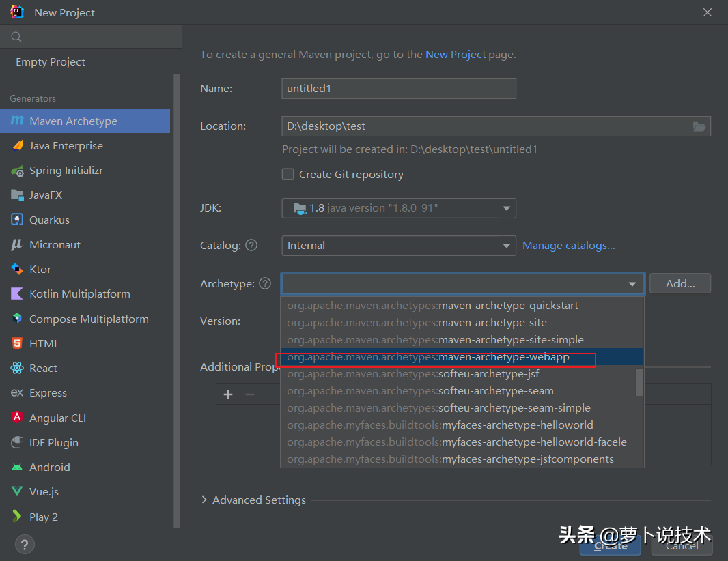Click the Maven Archetype m icon
728x561 pixels.
point(17,121)
